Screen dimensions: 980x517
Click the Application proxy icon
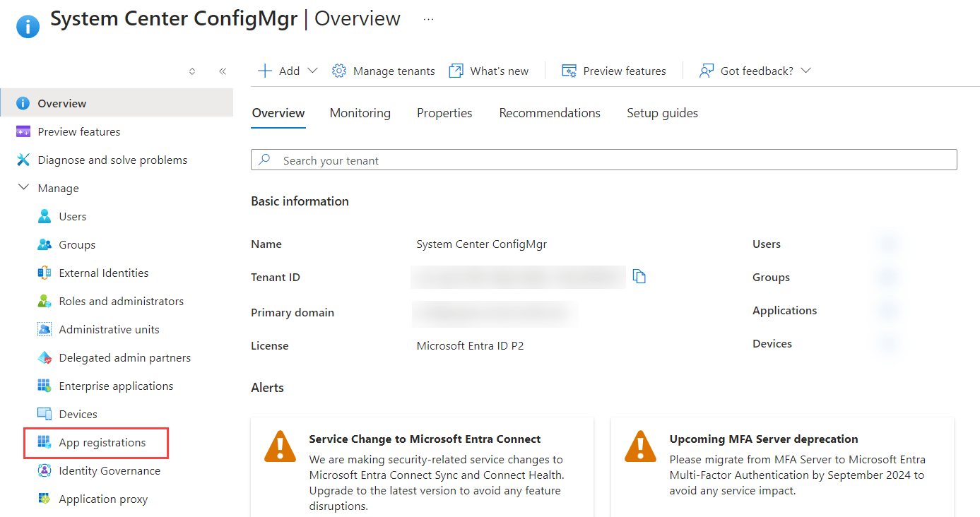point(45,499)
